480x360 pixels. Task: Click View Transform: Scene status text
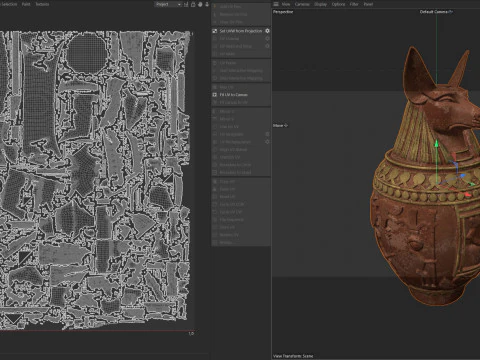click(293, 356)
